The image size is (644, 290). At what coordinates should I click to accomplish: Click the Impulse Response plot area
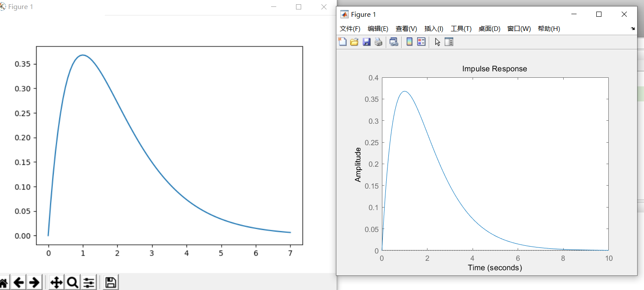(x=494, y=163)
